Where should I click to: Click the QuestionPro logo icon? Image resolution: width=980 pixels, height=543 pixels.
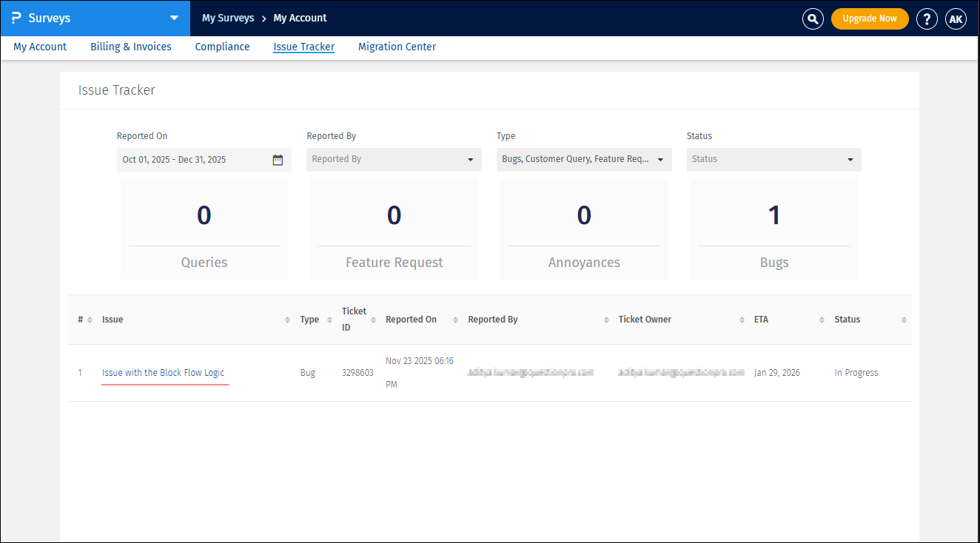pyautogui.click(x=16, y=18)
